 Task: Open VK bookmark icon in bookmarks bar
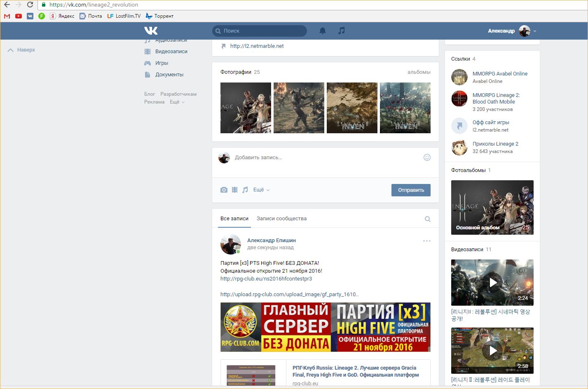coord(30,16)
